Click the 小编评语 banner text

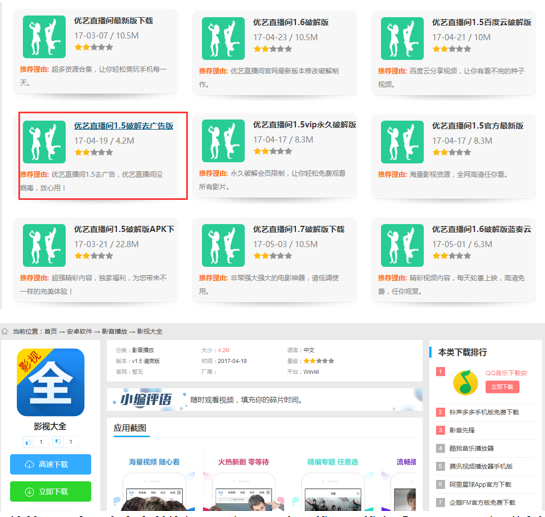146,399
